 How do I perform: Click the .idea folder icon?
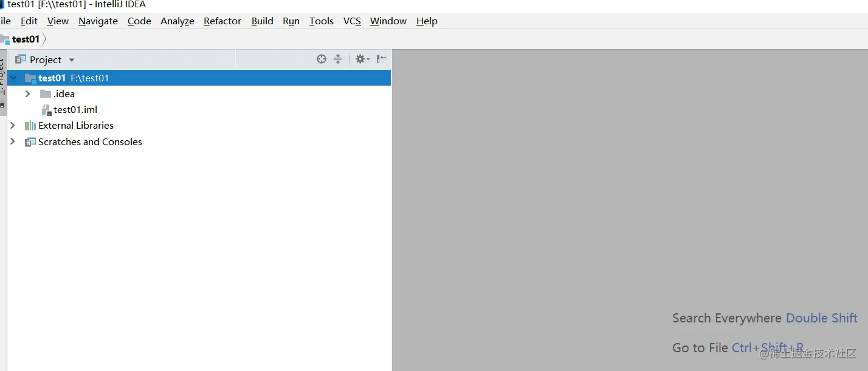(x=46, y=94)
